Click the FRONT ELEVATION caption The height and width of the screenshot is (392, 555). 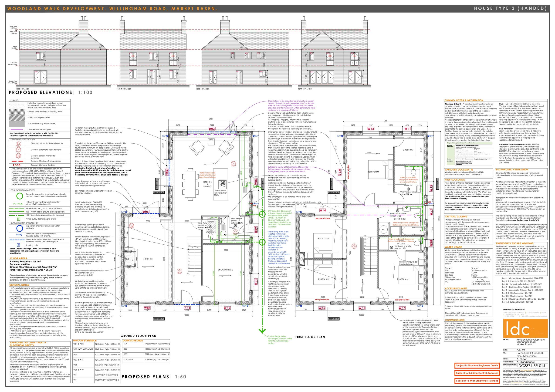tap(124, 89)
